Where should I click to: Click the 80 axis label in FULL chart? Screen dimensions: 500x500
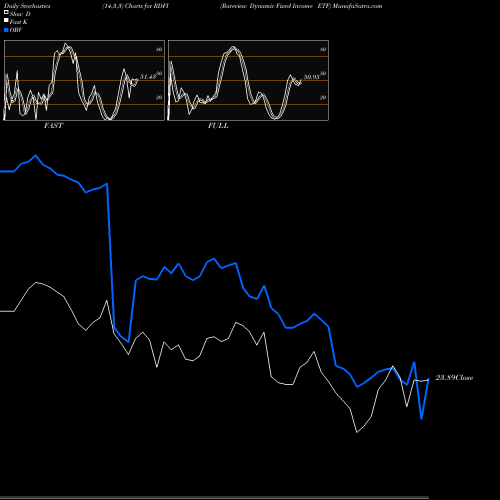point(323,49)
